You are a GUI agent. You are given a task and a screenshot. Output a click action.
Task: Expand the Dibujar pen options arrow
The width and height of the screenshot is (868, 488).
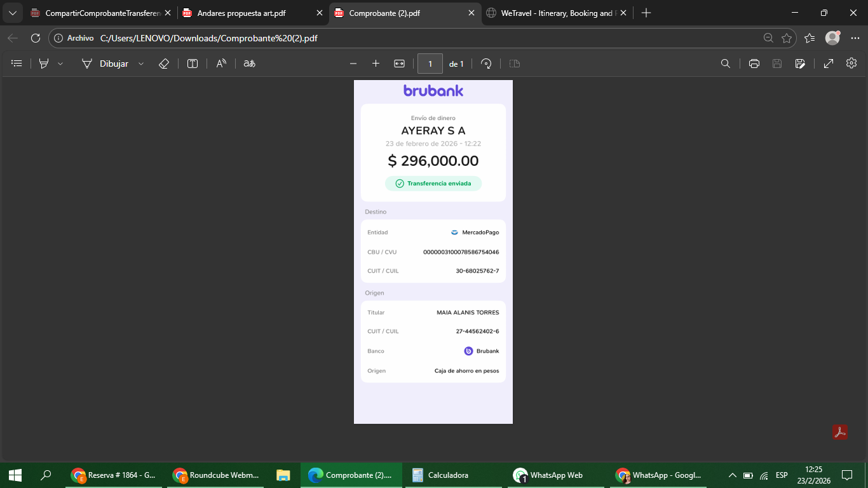coord(141,64)
